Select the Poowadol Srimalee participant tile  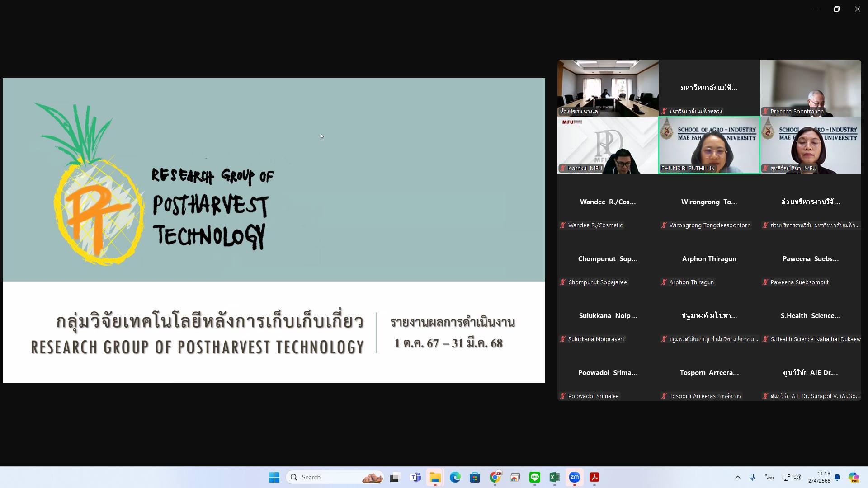click(608, 373)
